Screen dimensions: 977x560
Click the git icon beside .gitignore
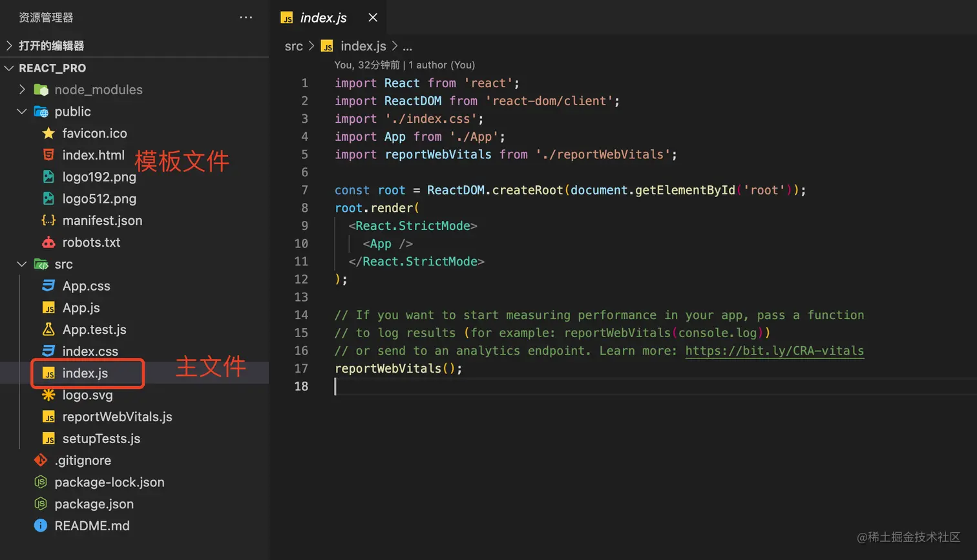tap(41, 461)
